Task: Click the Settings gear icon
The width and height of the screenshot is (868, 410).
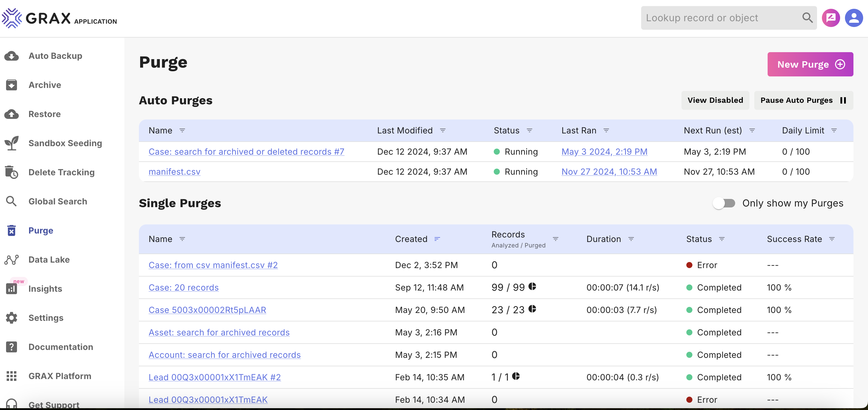Action: (x=12, y=318)
